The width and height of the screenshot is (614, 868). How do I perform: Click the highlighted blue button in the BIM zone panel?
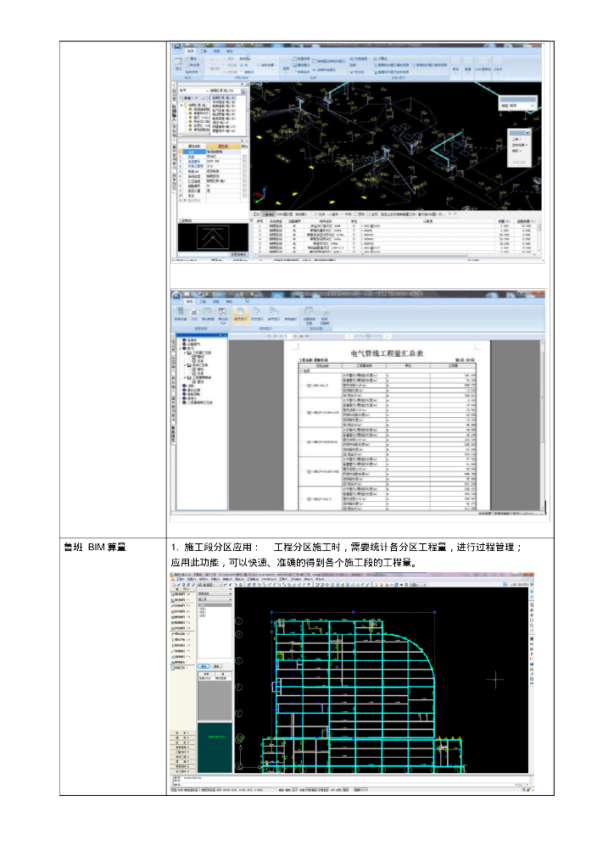click(x=204, y=665)
